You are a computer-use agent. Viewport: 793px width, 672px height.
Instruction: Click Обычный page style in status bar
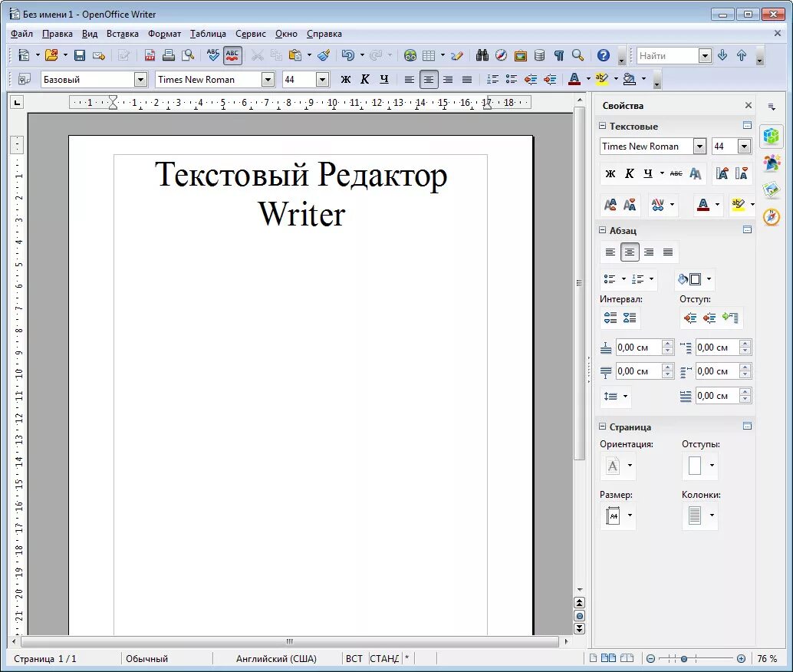click(146, 658)
